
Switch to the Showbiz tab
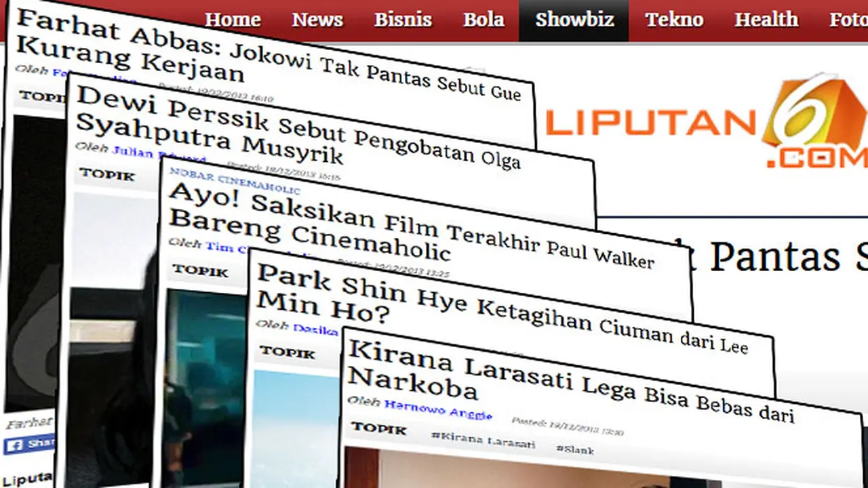(574, 20)
